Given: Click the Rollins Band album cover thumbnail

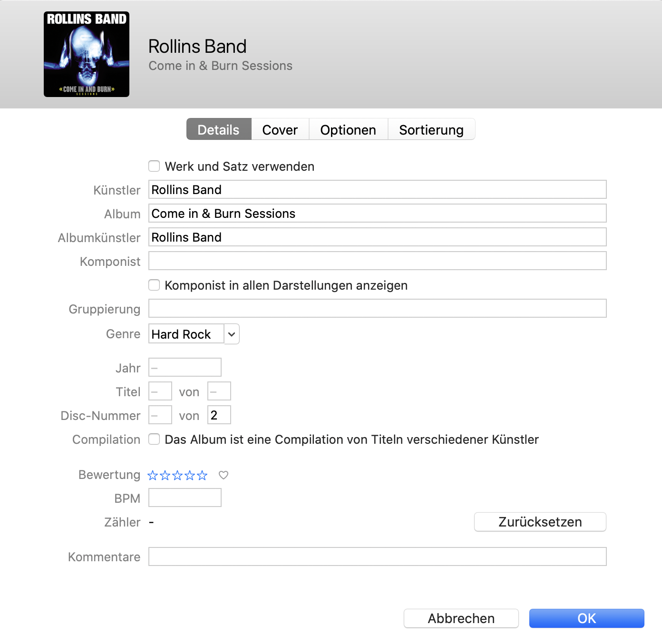Looking at the screenshot, I should point(87,54).
